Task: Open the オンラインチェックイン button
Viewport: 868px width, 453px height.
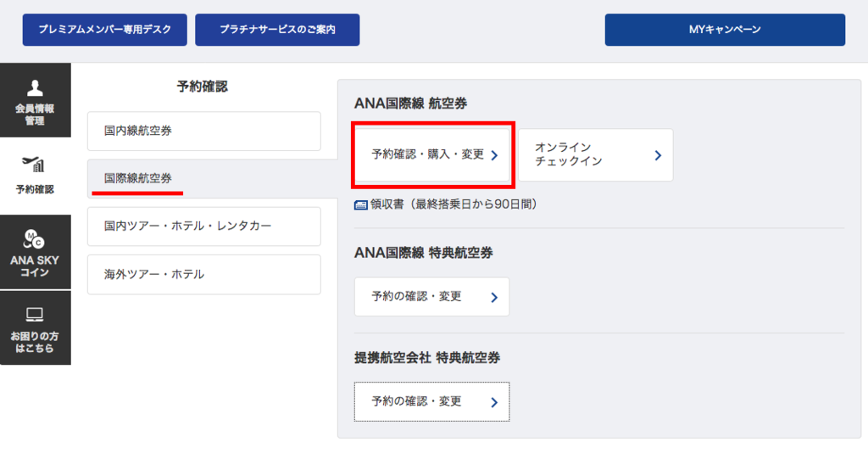Action: [x=596, y=155]
